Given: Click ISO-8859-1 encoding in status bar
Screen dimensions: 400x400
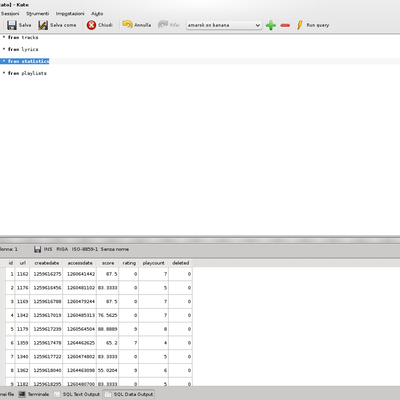Looking at the screenshot, I should pyautogui.click(x=85, y=249).
